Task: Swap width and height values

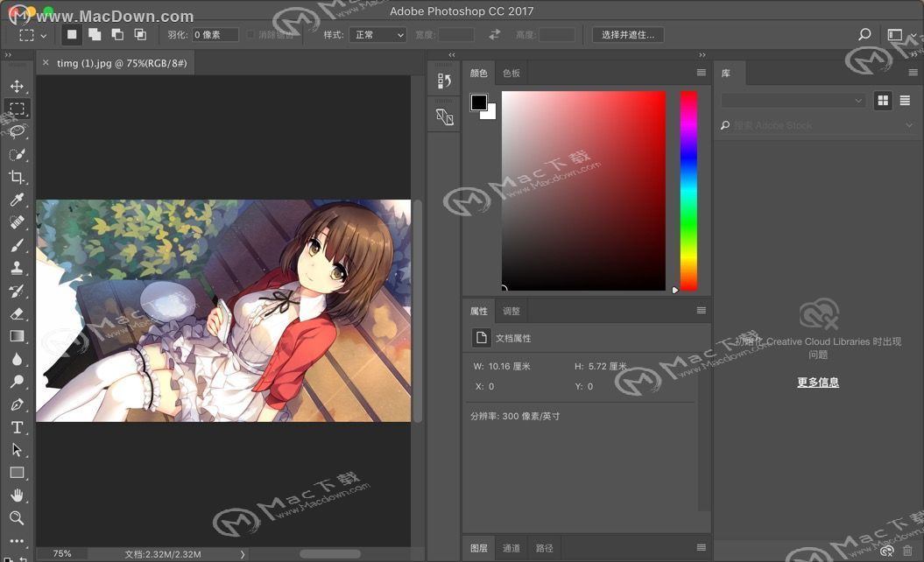Action: click(x=495, y=35)
